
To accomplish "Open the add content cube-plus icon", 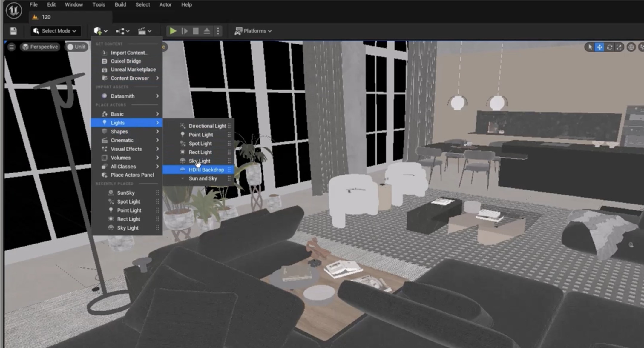I will [x=98, y=31].
